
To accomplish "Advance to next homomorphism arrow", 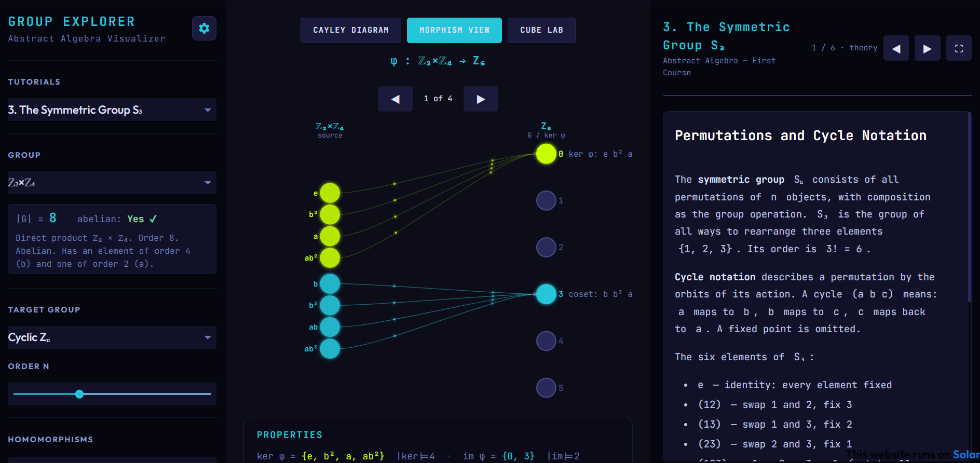I will pos(481,99).
